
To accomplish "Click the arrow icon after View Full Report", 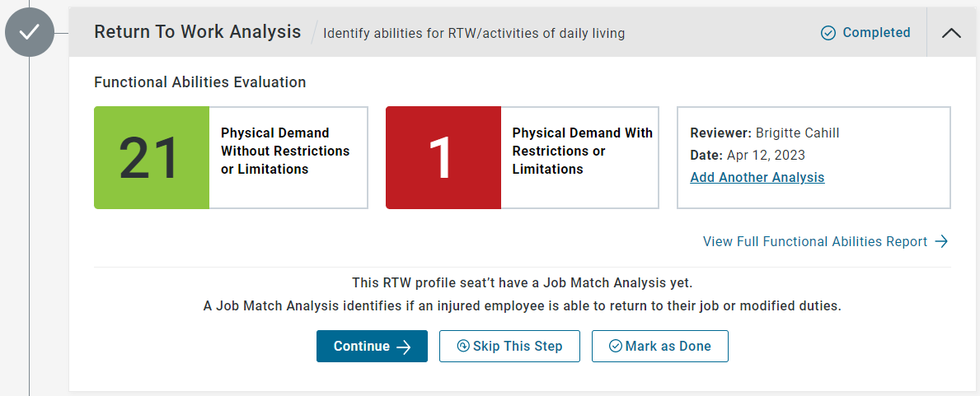I will [941, 242].
